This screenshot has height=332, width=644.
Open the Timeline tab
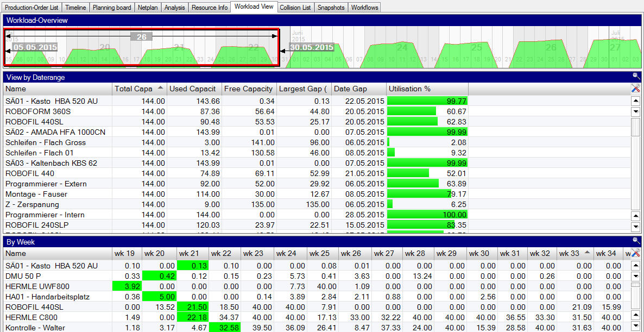[x=75, y=8]
